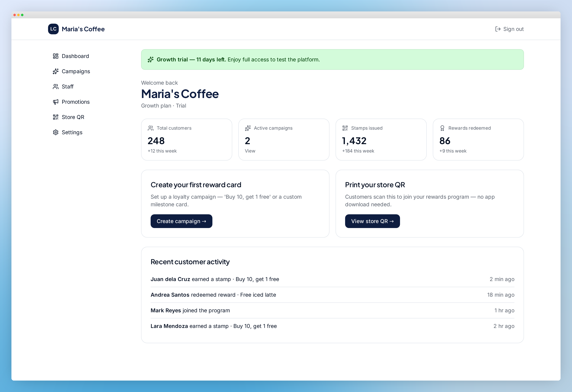Click the Create campaign button
This screenshot has width=572, height=392.
(181, 221)
